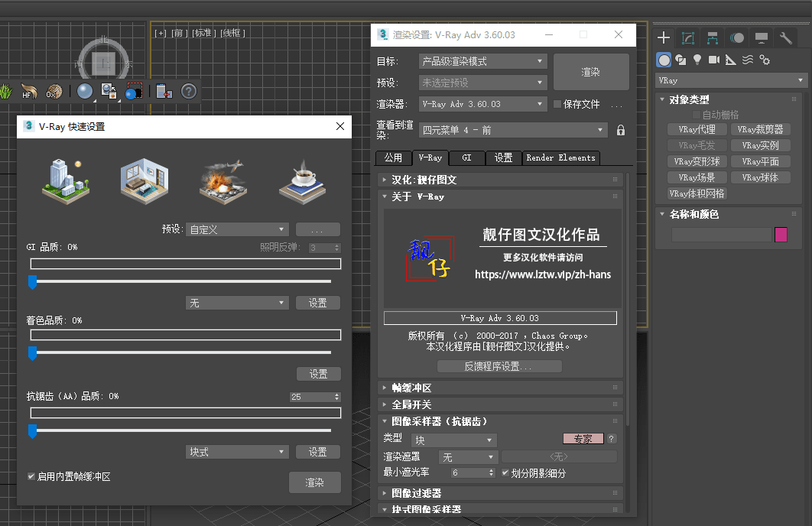Open the 目标 render mode dropdown
This screenshot has height=526, width=812.
point(482,62)
